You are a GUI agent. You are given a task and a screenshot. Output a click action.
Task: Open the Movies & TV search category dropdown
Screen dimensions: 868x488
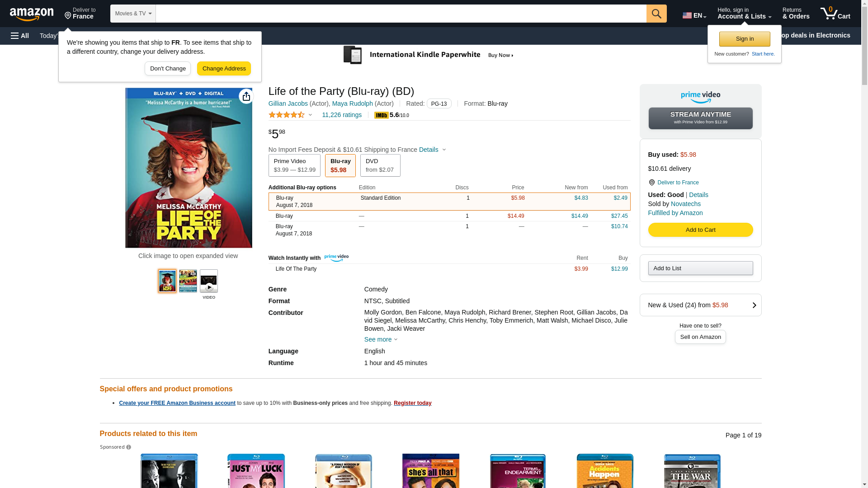[133, 14]
